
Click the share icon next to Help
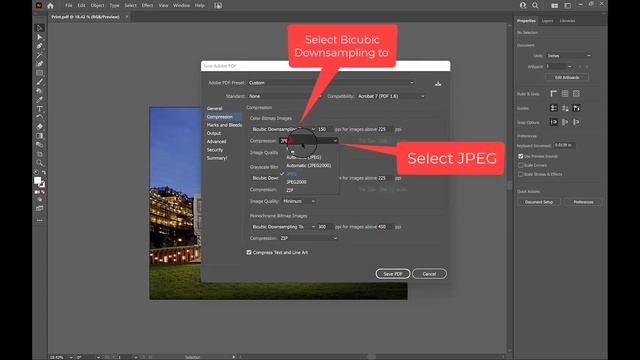(x=218, y=6)
